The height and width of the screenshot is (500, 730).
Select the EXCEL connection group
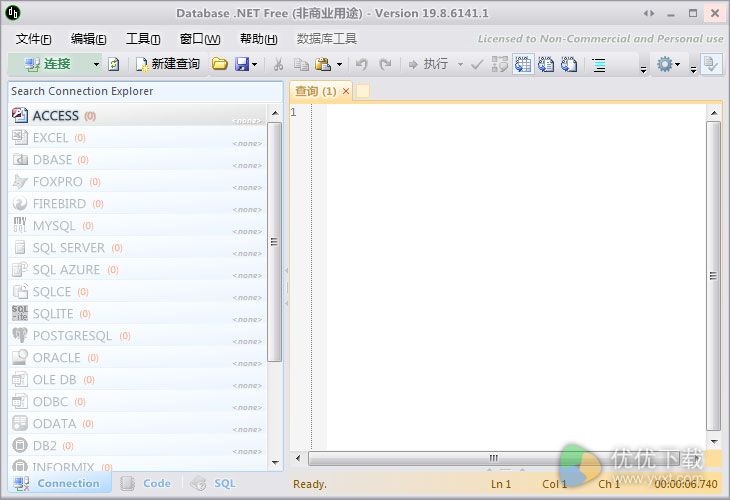point(138,138)
